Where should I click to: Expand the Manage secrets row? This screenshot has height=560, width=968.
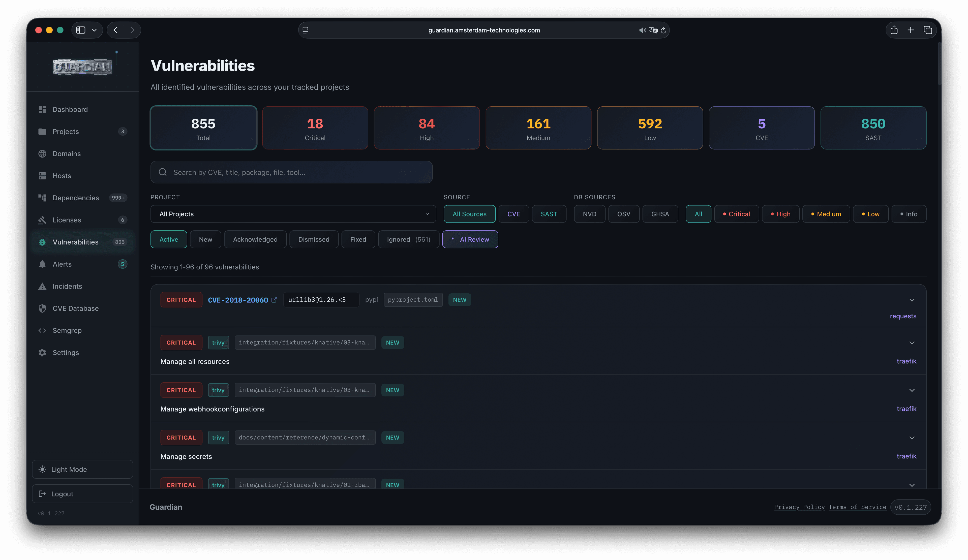click(912, 438)
